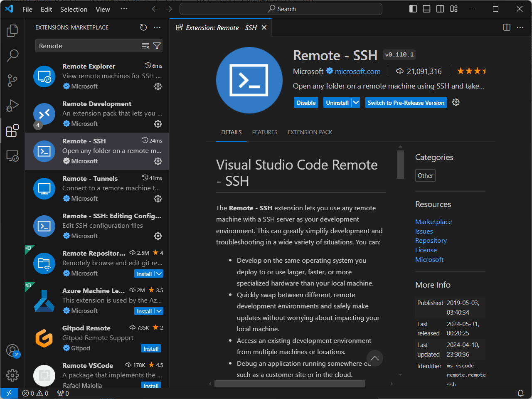Click the star rating of Remote - SSH
The image size is (532, 399).
point(471,71)
